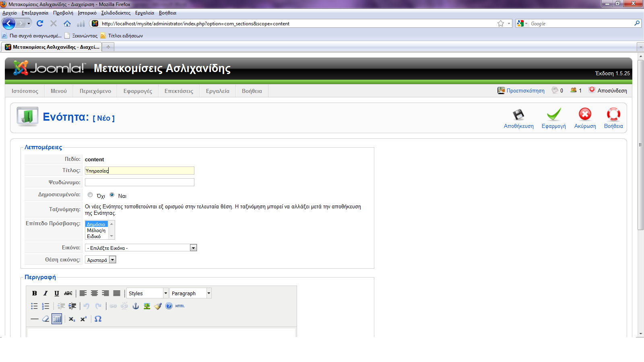
Task: Click the Bold formatting icon
Action: [35, 293]
